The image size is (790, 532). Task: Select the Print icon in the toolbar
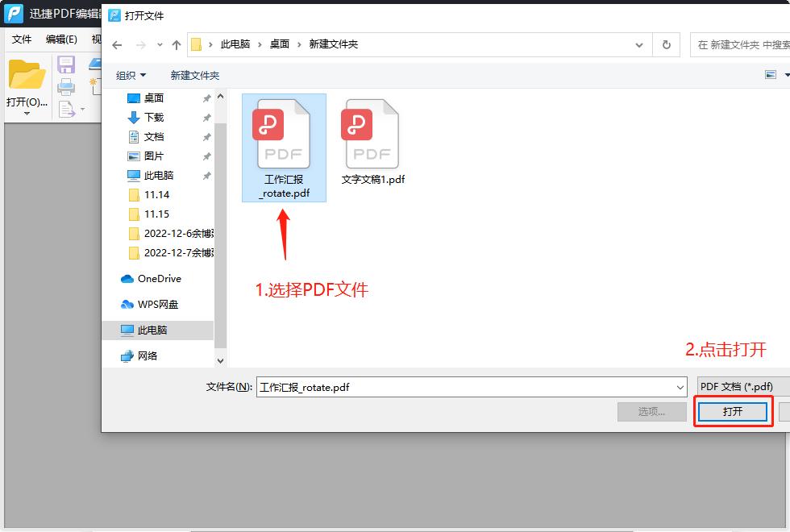click(x=67, y=86)
